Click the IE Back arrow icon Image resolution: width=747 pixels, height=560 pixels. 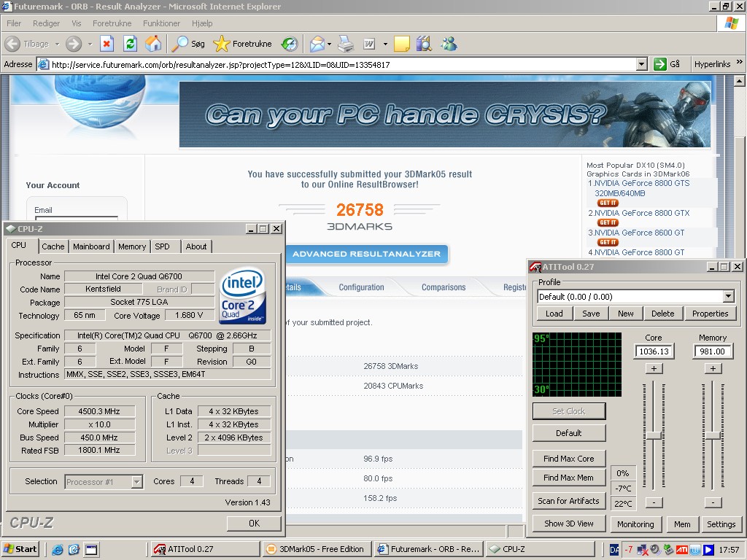tap(12, 44)
